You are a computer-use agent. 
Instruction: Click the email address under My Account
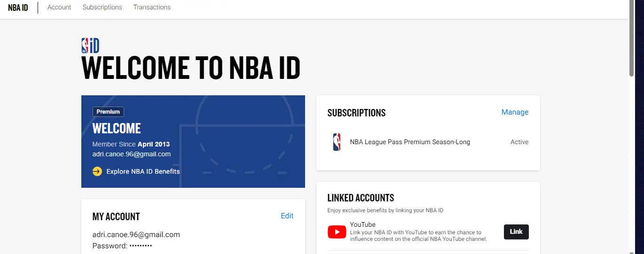136,234
